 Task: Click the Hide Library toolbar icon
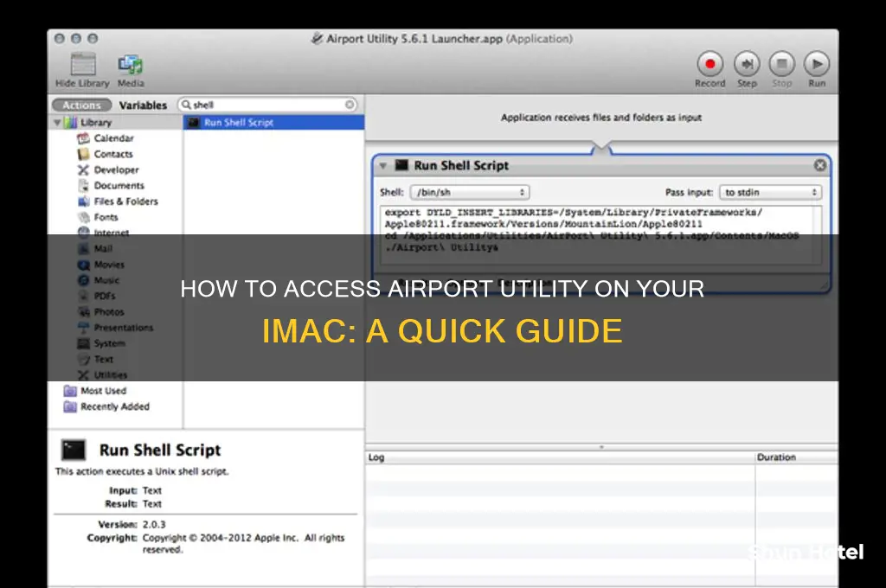82,64
